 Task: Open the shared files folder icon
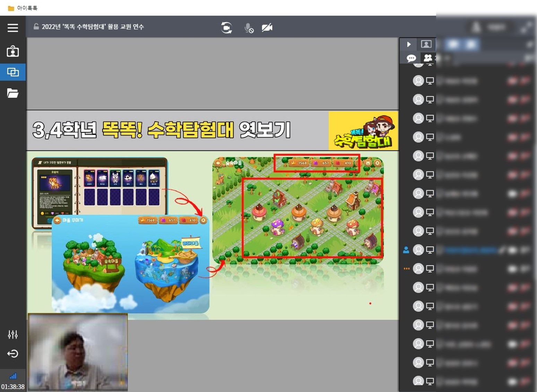[13, 93]
